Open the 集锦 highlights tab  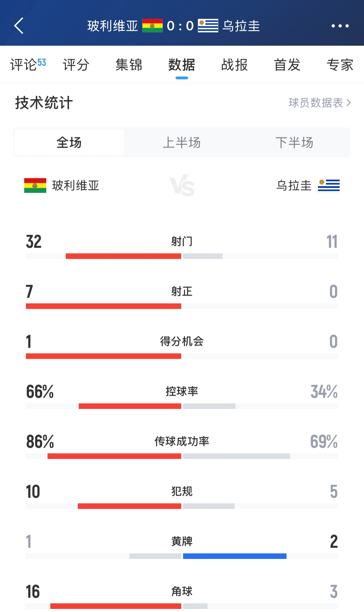point(129,65)
